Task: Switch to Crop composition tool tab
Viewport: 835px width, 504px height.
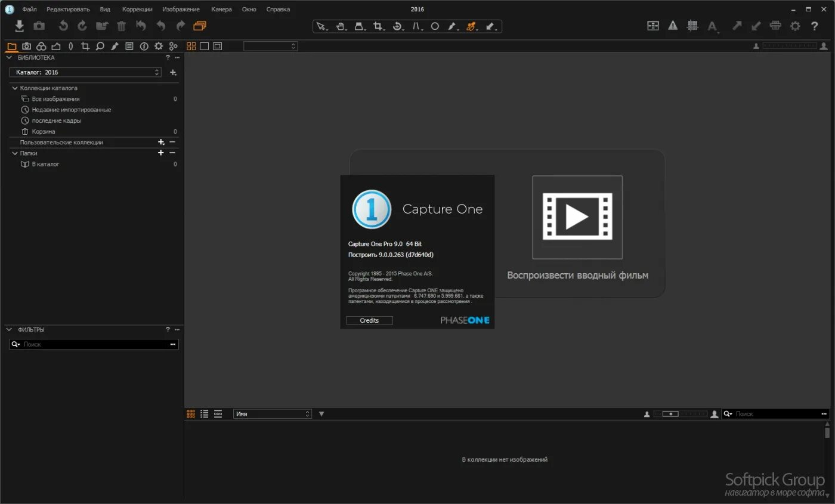Action: point(85,46)
